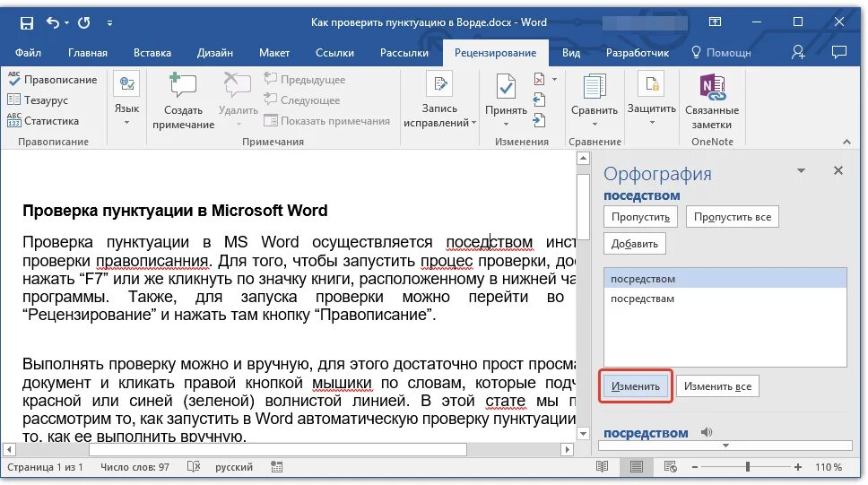
Task: Click the proofing book icon in status bar
Action: (193, 467)
